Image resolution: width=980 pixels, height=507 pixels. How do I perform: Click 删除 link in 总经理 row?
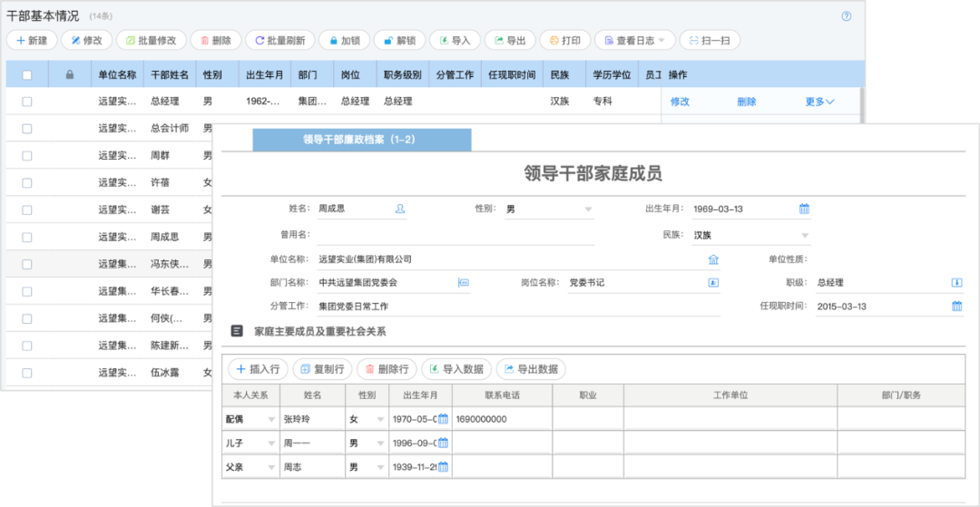click(x=747, y=102)
